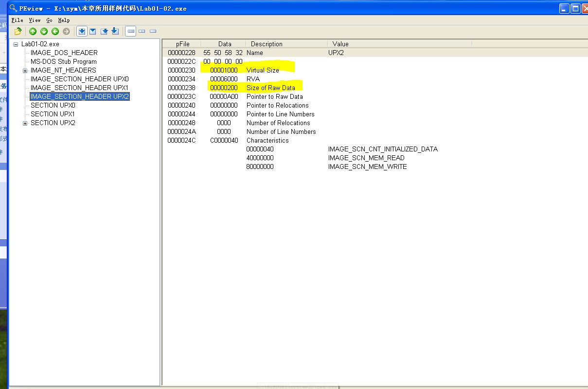Click the 00000A00 data value
Viewport: 588px width, 389px height.
224,96
